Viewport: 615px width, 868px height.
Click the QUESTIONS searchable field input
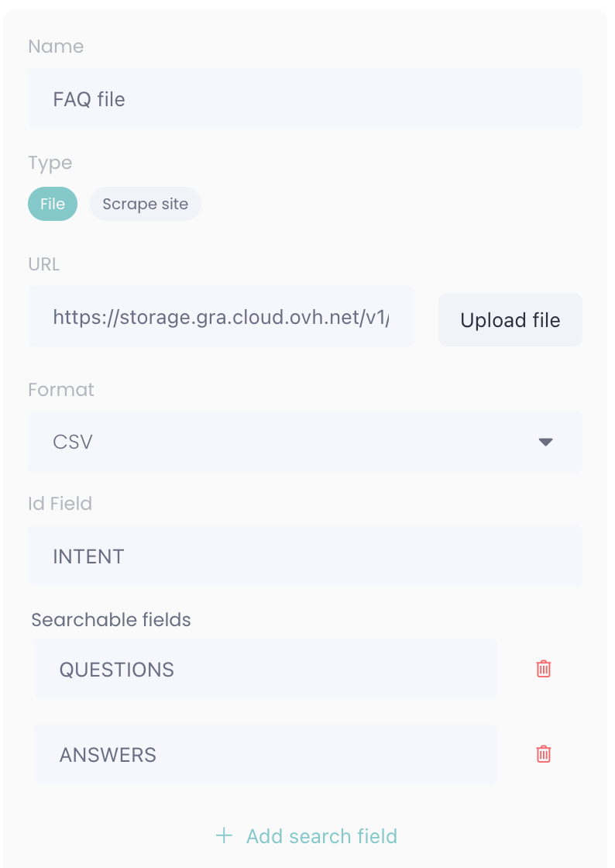coord(265,670)
